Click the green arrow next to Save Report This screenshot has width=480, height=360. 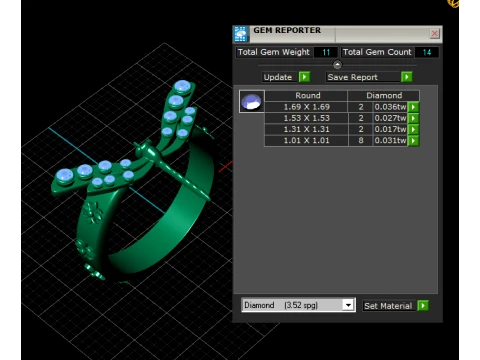pyautogui.click(x=407, y=77)
